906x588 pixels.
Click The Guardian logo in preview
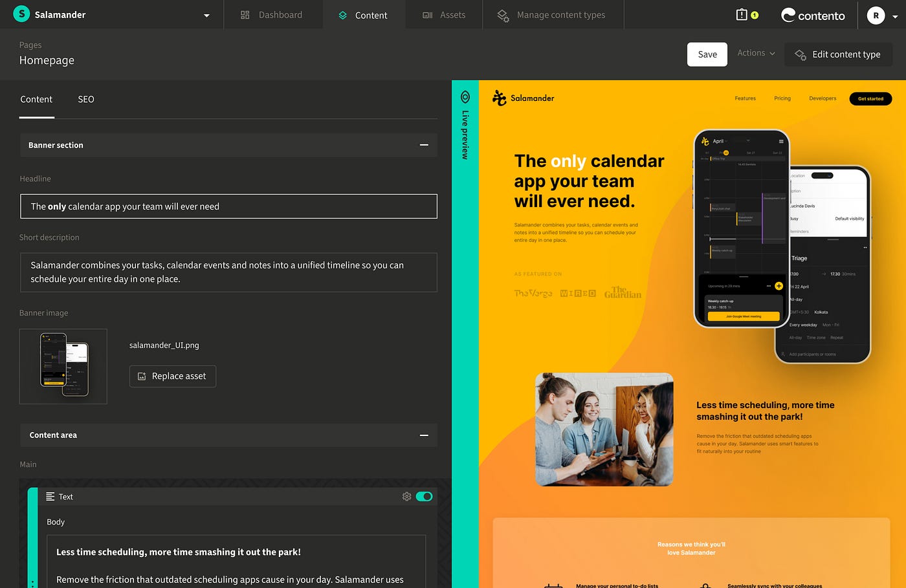(x=623, y=292)
